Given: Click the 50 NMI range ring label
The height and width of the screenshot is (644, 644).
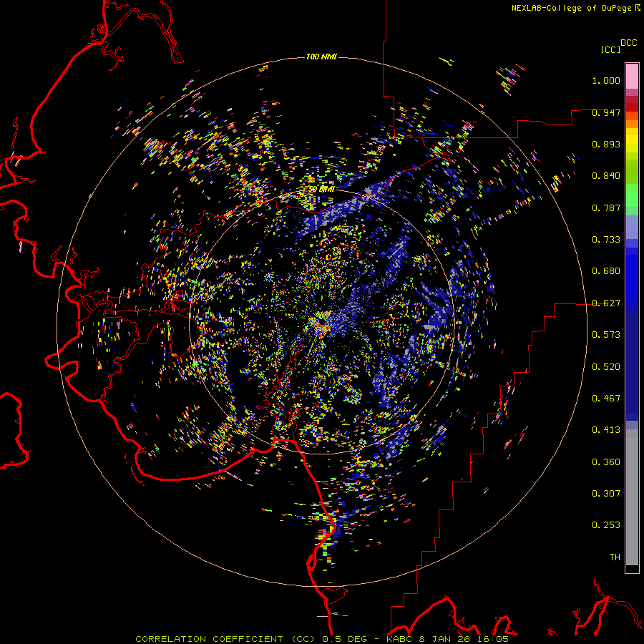Looking at the screenshot, I should click(x=321, y=190).
